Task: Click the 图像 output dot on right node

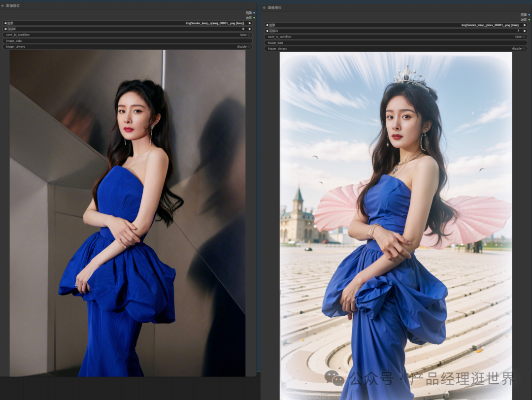Action: click(529, 14)
